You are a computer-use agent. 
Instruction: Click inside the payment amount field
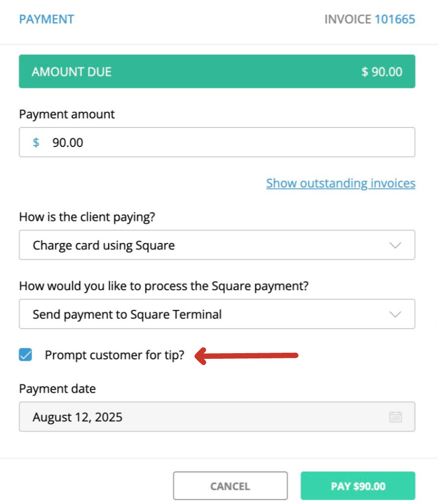click(176, 142)
